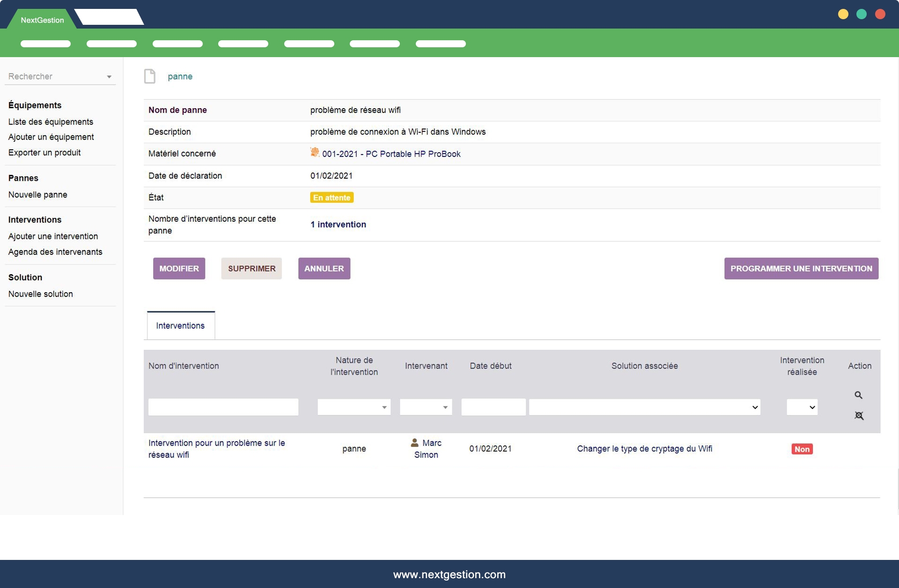Image resolution: width=899 pixels, height=588 pixels.
Task: Click the document icon next to panne title
Action: pyautogui.click(x=150, y=76)
